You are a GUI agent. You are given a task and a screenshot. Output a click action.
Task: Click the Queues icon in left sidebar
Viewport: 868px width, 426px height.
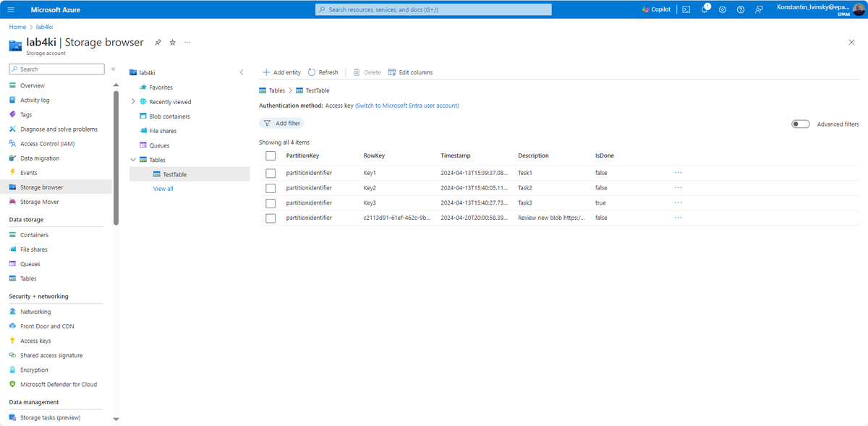coord(13,264)
